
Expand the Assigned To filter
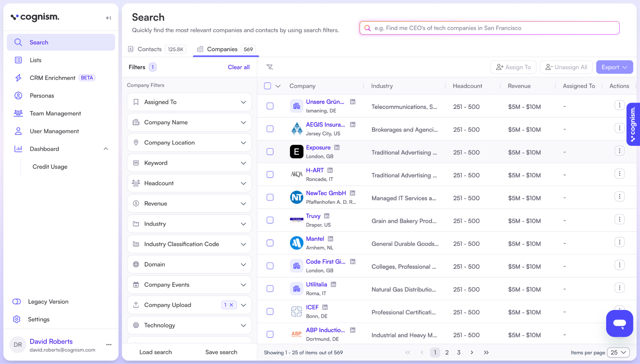(189, 102)
